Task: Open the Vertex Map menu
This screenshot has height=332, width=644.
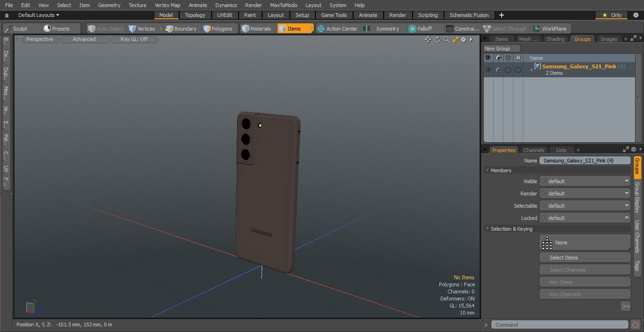Action: coord(167,5)
